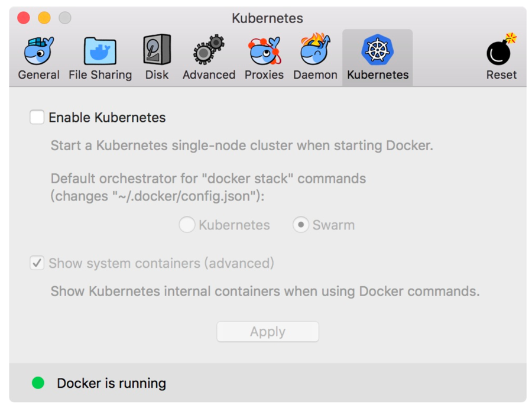The height and width of the screenshot is (408, 532).
Task: Select the Kubernetes helm wheel icon
Action: coord(378,50)
